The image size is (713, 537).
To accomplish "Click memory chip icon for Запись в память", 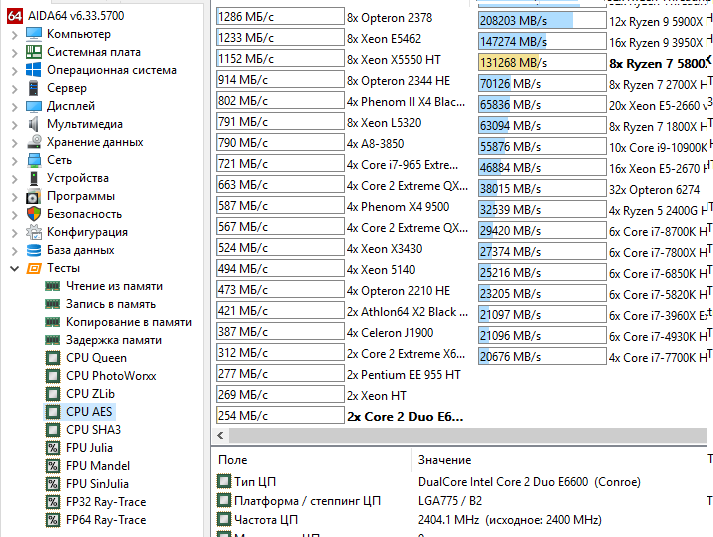I will click(53, 304).
